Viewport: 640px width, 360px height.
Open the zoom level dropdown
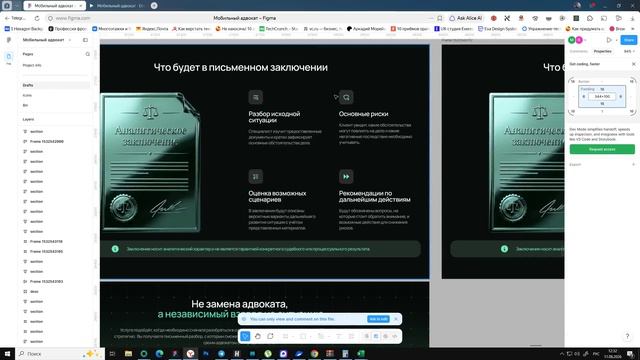coord(629,51)
